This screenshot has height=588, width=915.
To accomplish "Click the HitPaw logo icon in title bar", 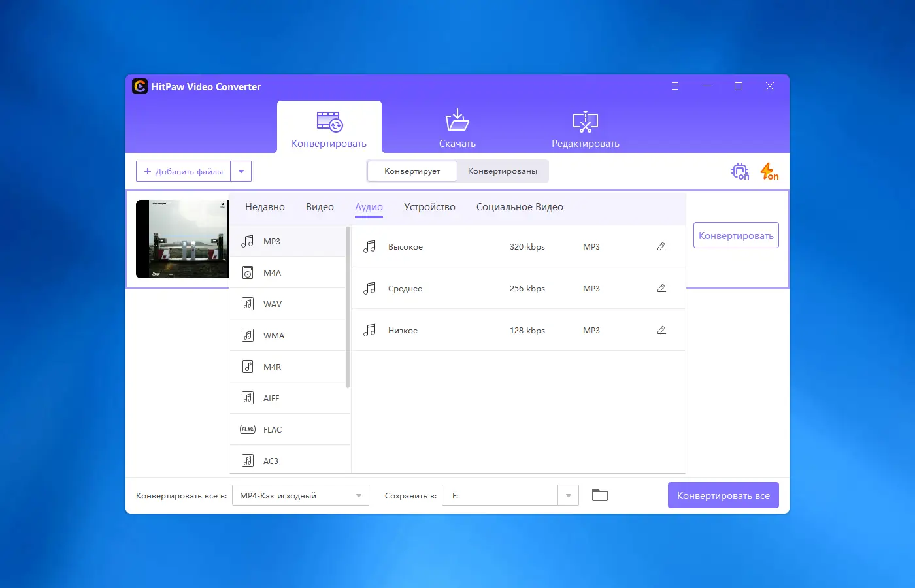I will coord(140,86).
